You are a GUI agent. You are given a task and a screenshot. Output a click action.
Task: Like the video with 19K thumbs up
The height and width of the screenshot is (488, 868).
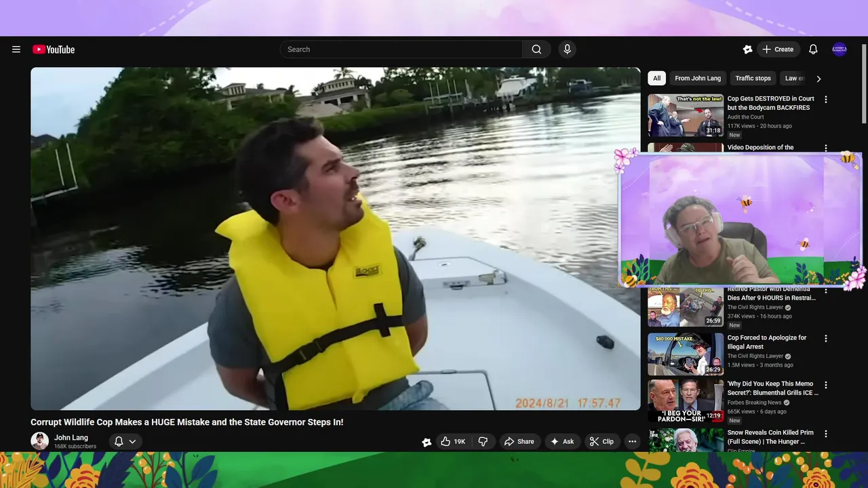pos(453,441)
